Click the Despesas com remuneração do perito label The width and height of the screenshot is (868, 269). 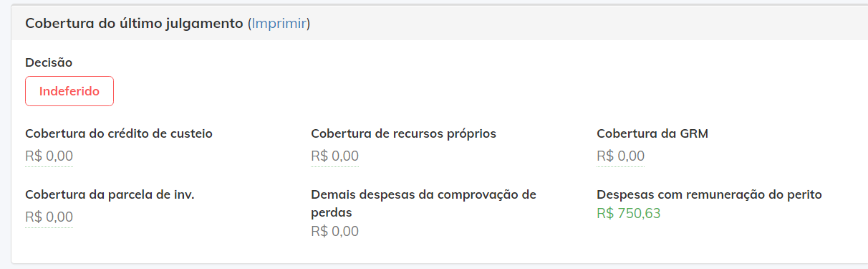pyautogui.click(x=709, y=194)
